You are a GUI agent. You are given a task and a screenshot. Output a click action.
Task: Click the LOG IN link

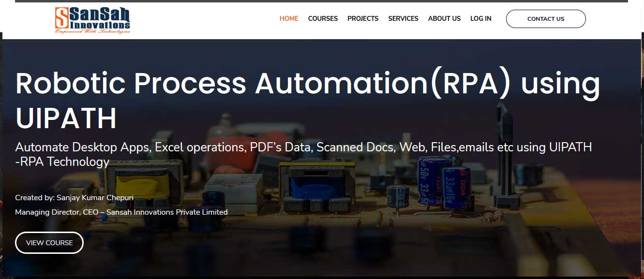[x=480, y=18]
